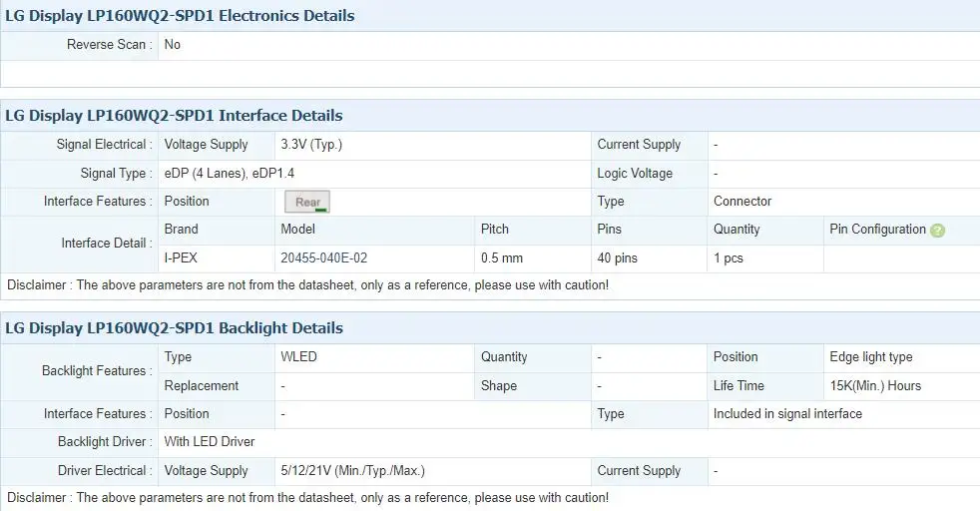The height and width of the screenshot is (511, 980).
Task: Click the 15K(Min.) Hours life time value
Action: (x=875, y=385)
